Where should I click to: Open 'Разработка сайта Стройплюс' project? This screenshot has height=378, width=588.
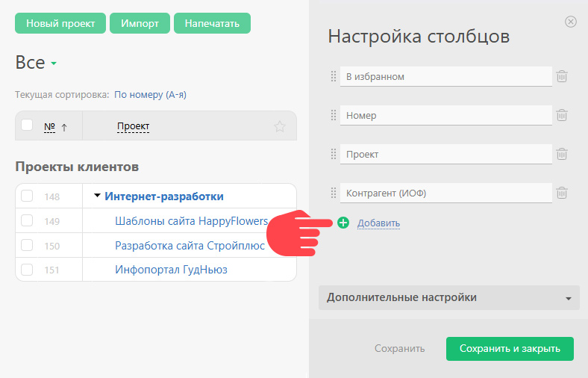point(190,246)
